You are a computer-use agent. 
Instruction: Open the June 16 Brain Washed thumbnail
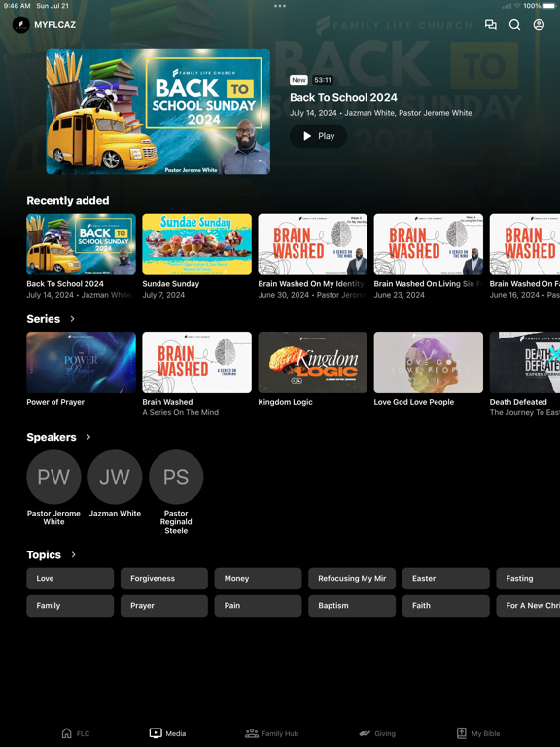(525, 244)
